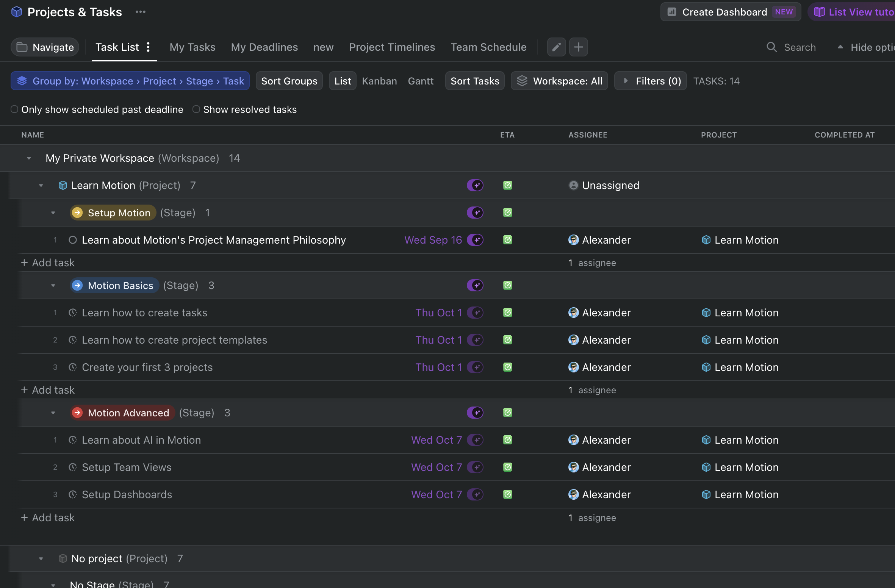Open the three-dot menu beside Projects & Tasks
Image resolution: width=895 pixels, height=588 pixels.
(x=141, y=12)
